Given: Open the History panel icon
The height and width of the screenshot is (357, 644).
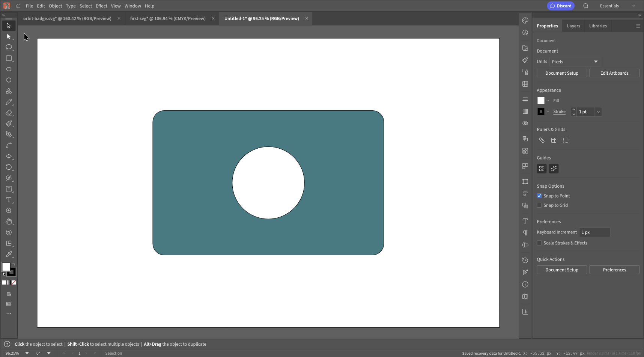Looking at the screenshot, I should point(525,260).
